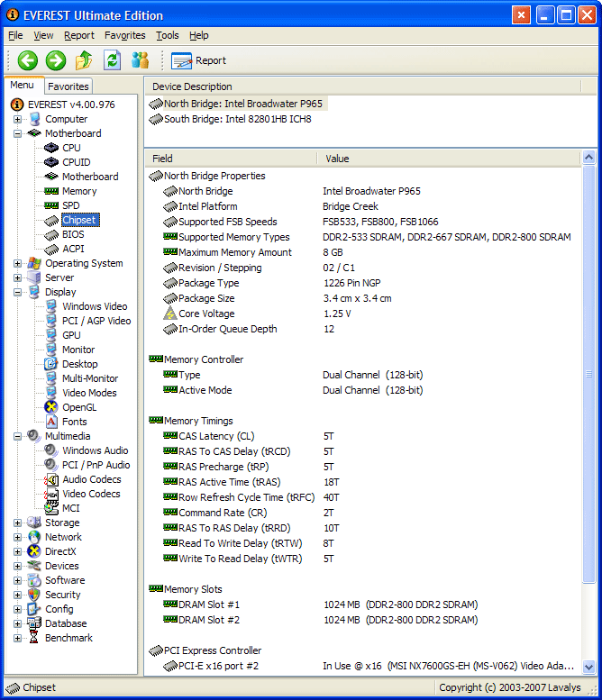
Task: Collapse the Display tree node
Action: (x=17, y=292)
